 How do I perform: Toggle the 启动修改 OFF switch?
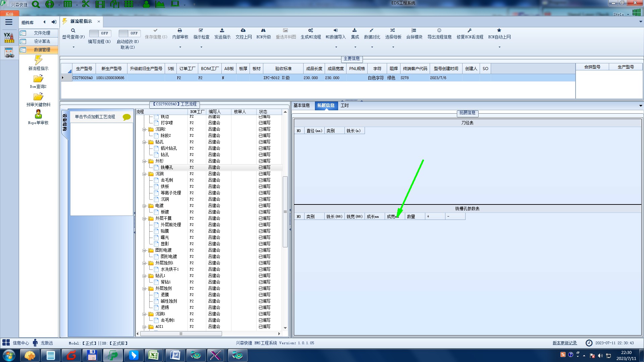[129, 33]
